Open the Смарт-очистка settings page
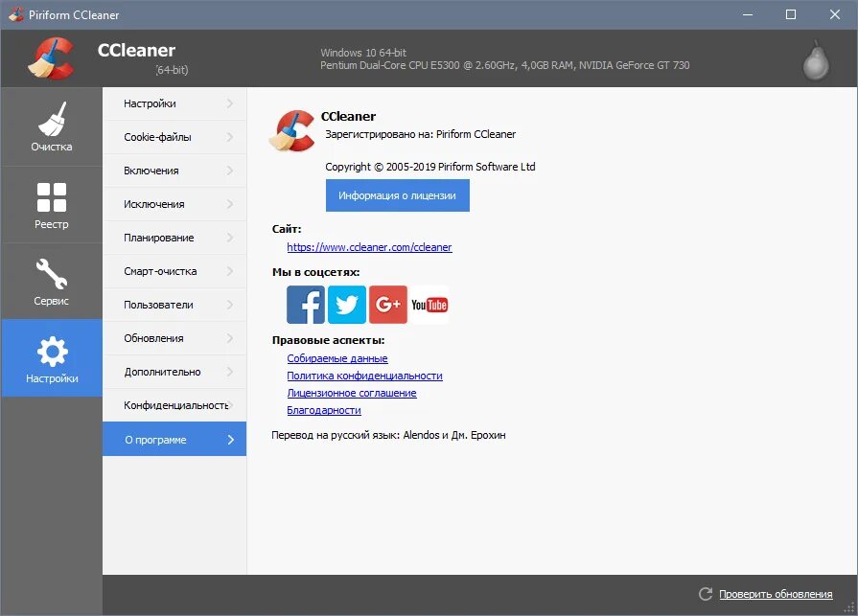Viewport: 858px width, 616px height. 174,271
